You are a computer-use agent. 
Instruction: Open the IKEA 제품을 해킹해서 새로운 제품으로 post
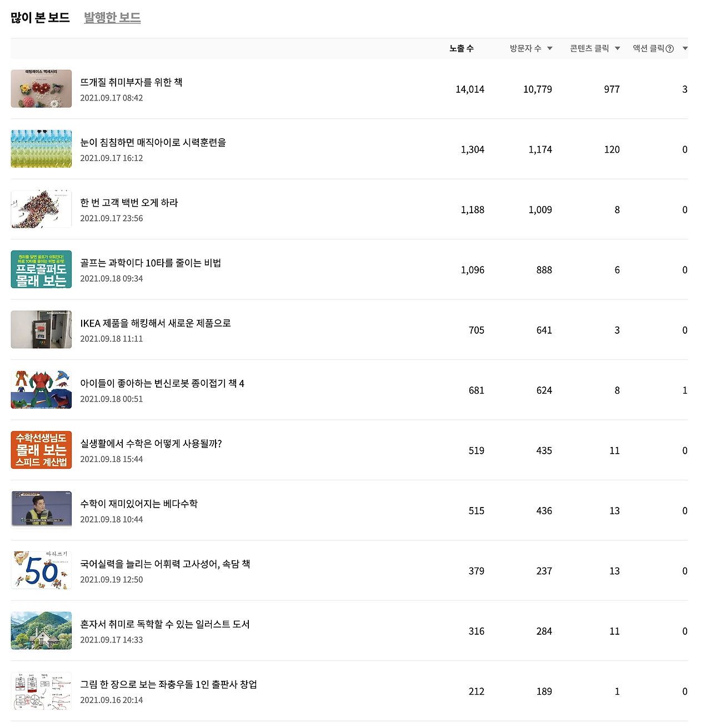coord(156,323)
